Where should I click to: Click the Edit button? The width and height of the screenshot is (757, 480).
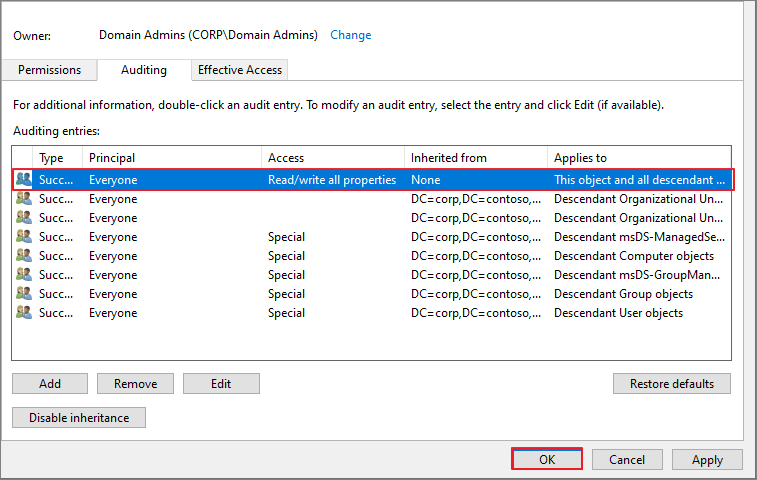tap(221, 384)
